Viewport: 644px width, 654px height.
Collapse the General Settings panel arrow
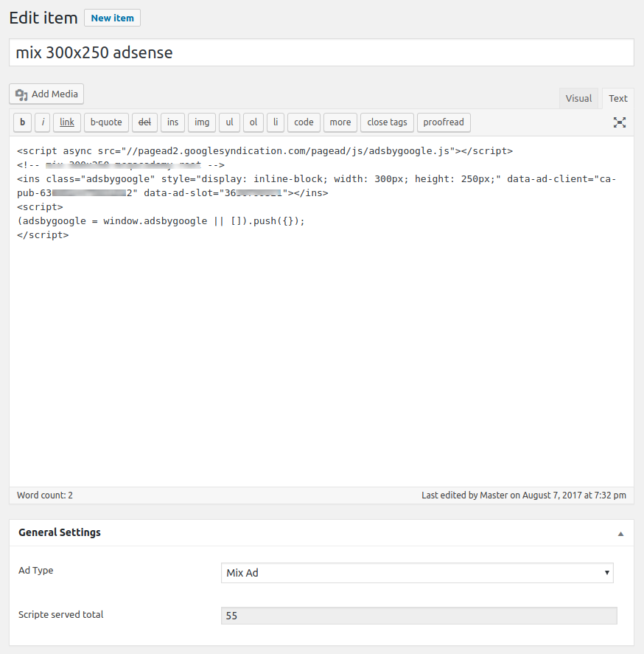[x=620, y=534]
